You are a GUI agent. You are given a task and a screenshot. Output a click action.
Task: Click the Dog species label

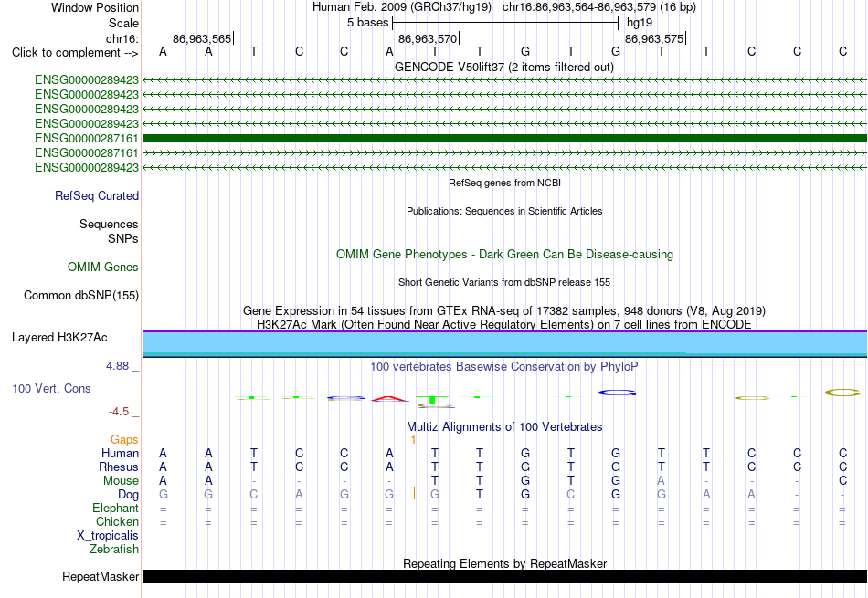coord(129,495)
